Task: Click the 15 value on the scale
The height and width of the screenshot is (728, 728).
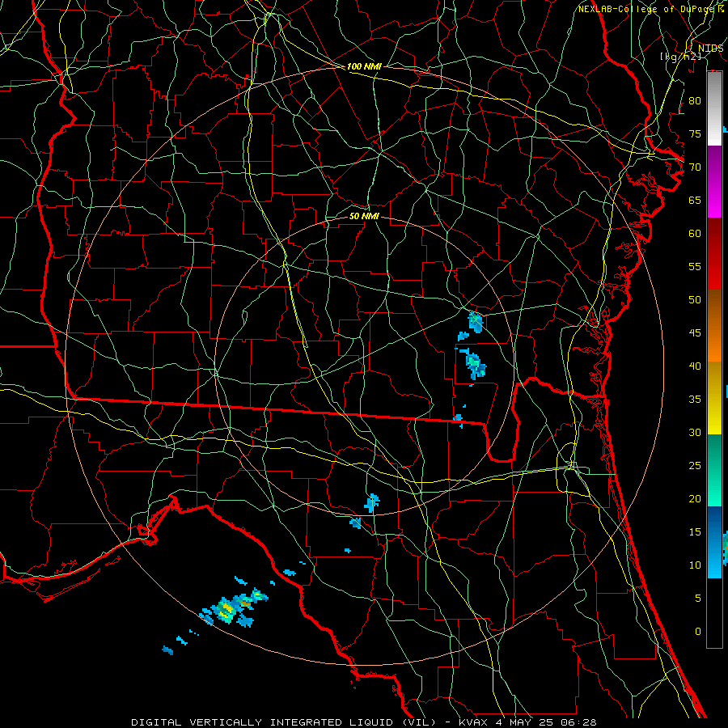Action: (695, 531)
